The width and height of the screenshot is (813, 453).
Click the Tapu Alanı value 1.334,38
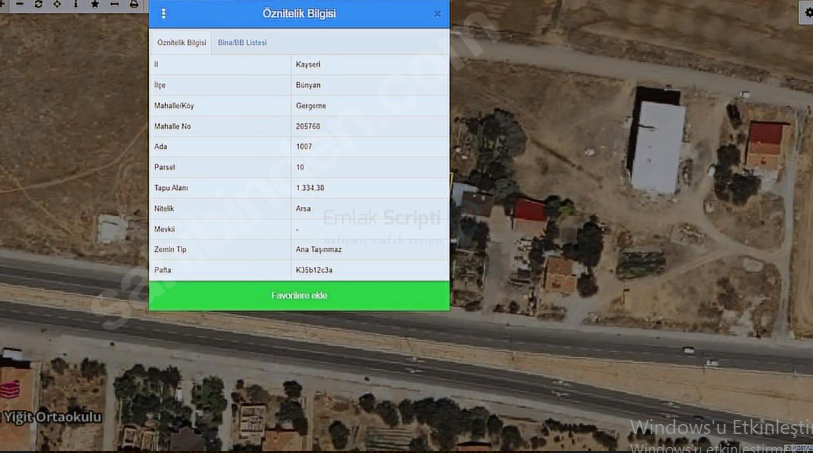pyautogui.click(x=370, y=188)
